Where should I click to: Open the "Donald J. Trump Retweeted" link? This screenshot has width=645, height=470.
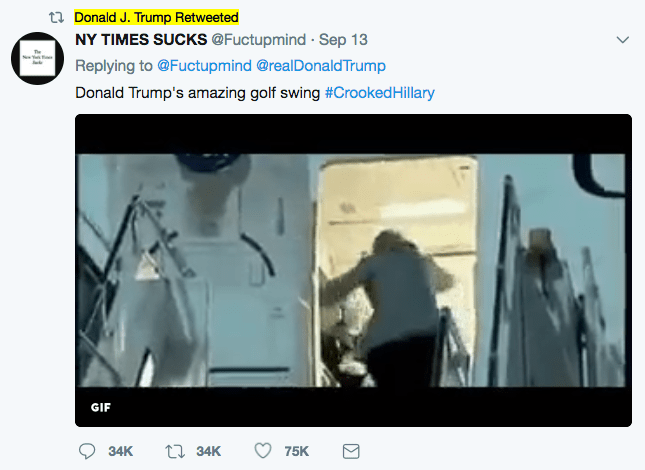coord(157,18)
